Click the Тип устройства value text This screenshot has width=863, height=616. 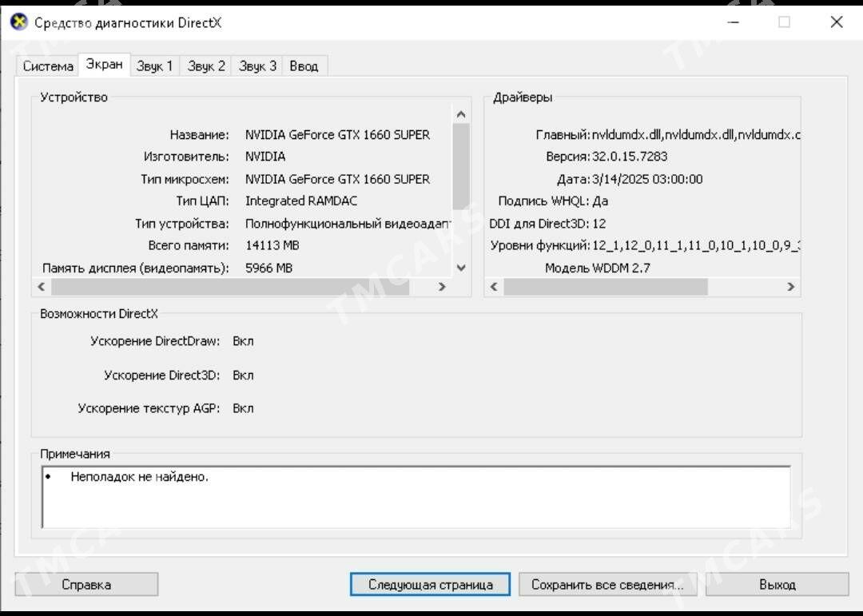[348, 224]
